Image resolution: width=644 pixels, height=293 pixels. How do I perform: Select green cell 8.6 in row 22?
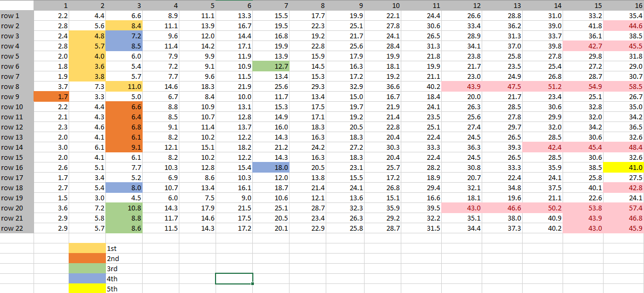124,228
